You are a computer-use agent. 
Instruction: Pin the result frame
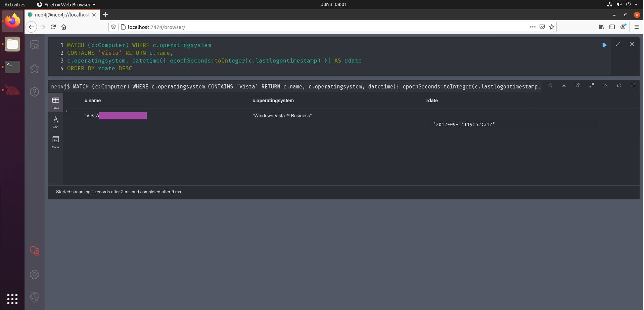(578, 86)
